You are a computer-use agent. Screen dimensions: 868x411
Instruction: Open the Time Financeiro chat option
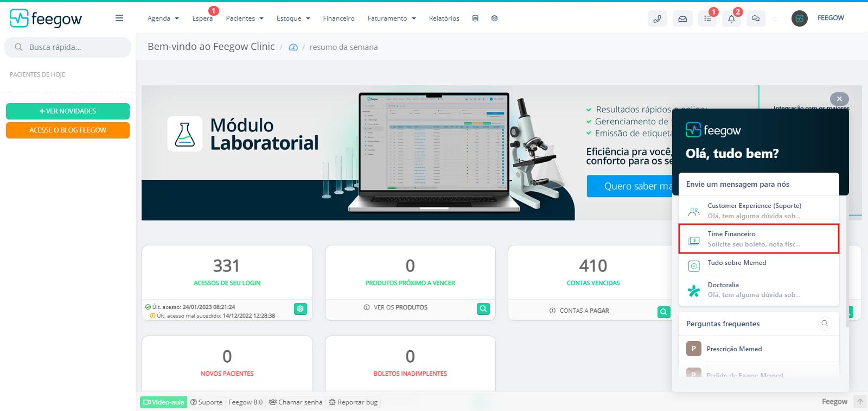(759, 239)
